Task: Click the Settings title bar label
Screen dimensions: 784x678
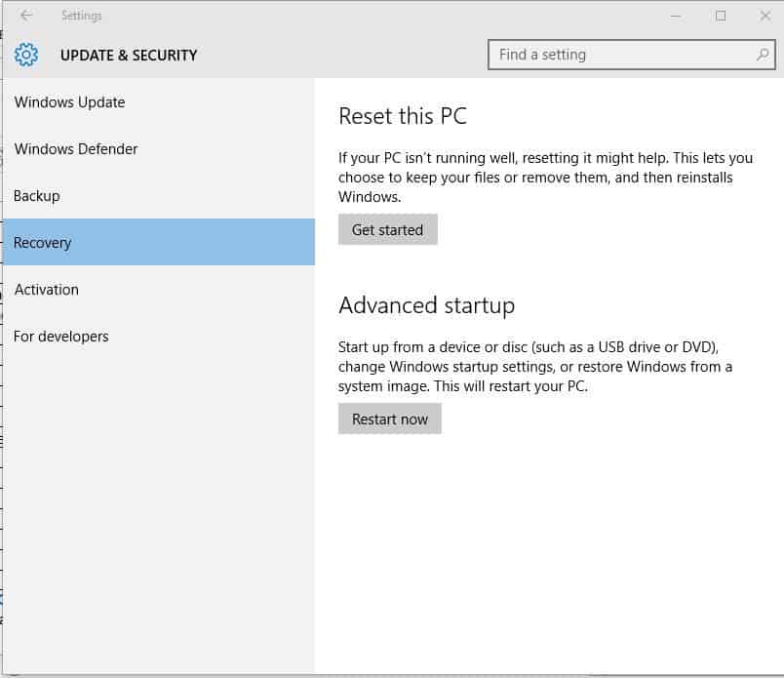Action: [x=82, y=16]
